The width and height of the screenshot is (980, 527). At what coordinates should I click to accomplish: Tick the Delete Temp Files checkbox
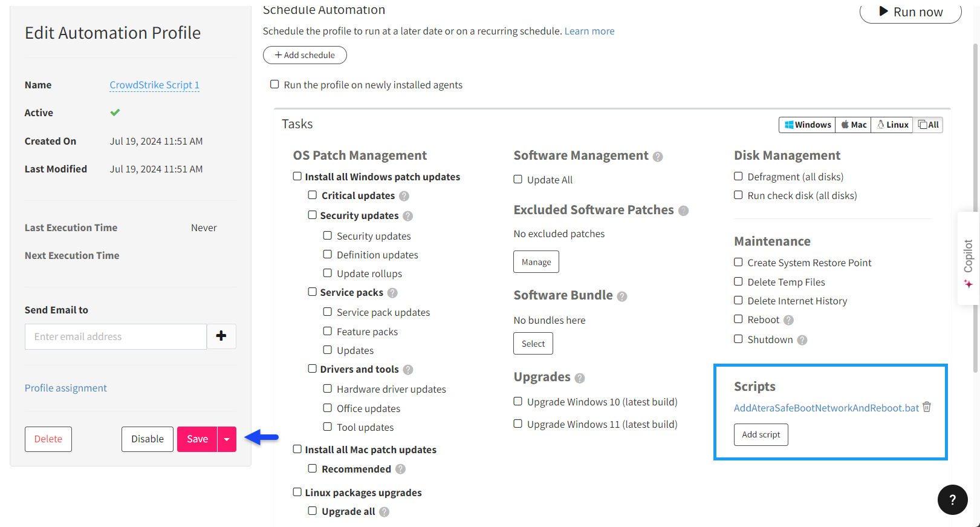738,281
